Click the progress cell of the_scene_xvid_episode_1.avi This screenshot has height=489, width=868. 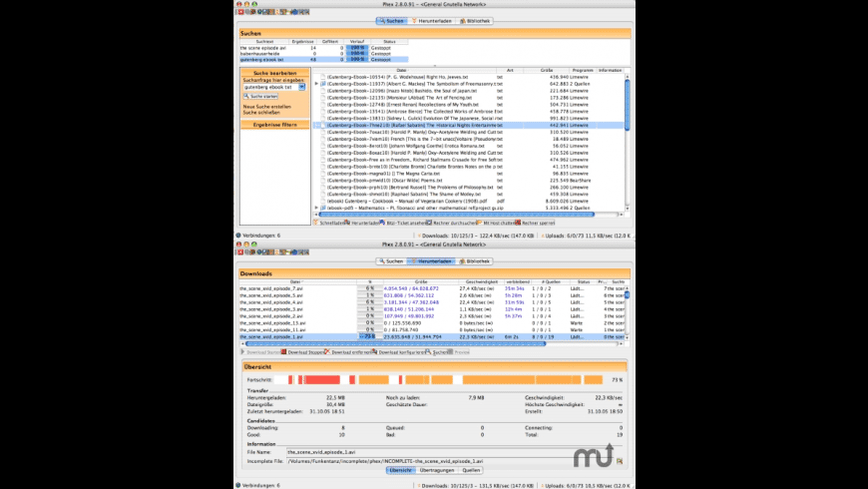click(x=369, y=336)
